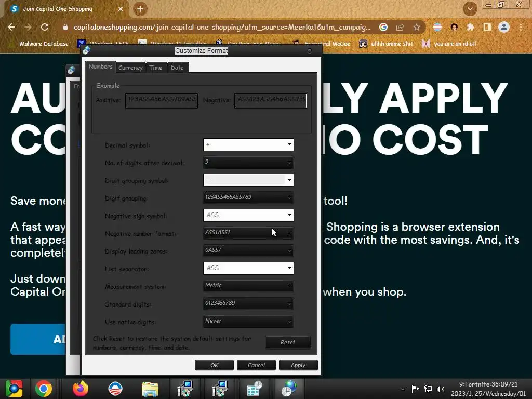This screenshot has width=532, height=399.
Task: Click the Apply button
Action: pyautogui.click(x=298, y=365)
